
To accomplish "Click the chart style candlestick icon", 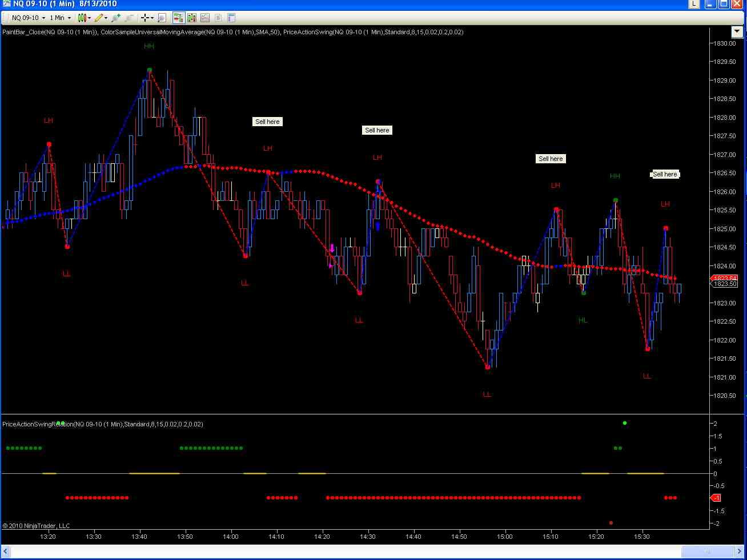I will point(82,18).
